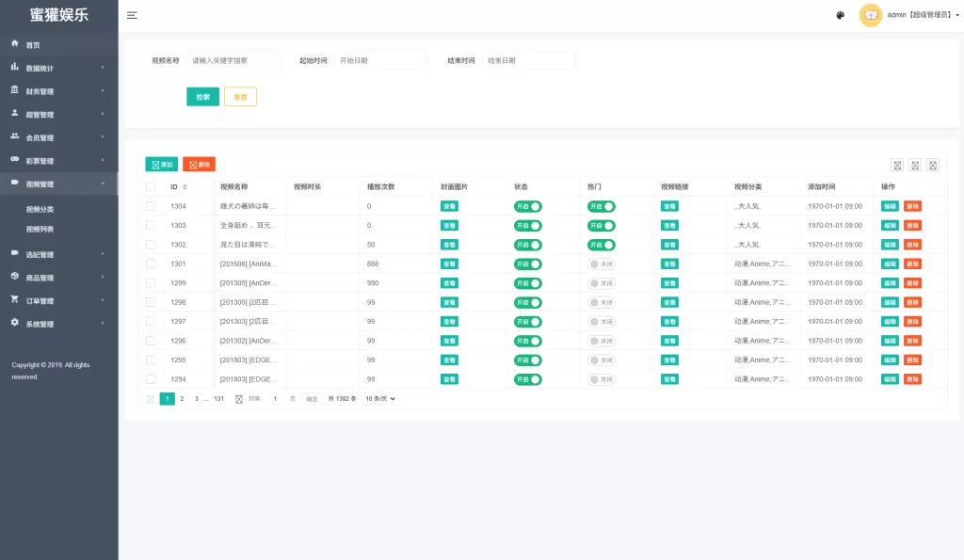This screenshot has height=560, width=964.
Task: Check the select-all checkbox in table header
Action: [x=151, y=187]
